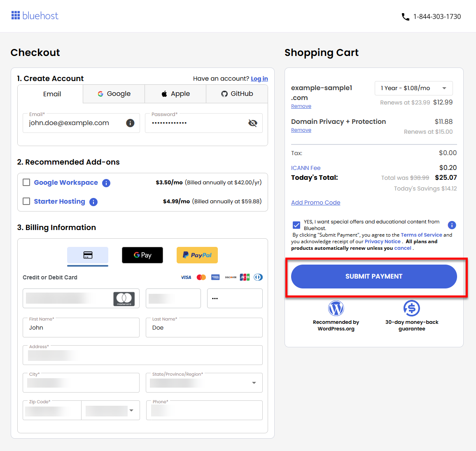476x451 pixels.
Task: Click the Today's Total $25.07 amount
Action: [x=446, y=178]
